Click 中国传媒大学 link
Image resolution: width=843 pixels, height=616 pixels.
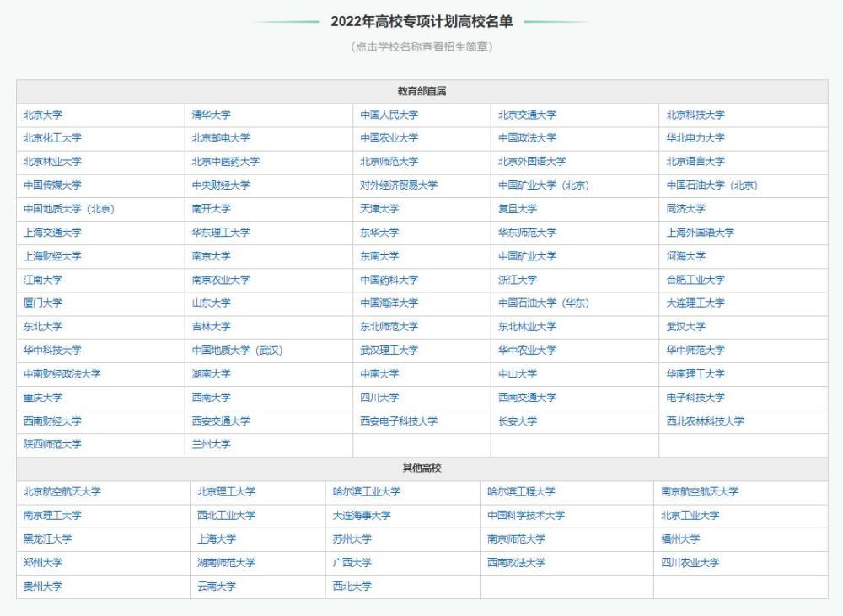tap(52, 185)
